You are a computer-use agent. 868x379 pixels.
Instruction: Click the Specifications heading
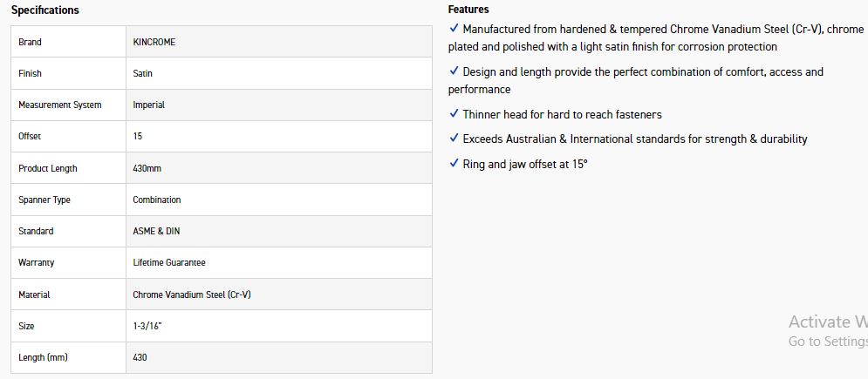pyautogui.click(x=44, y=10)
